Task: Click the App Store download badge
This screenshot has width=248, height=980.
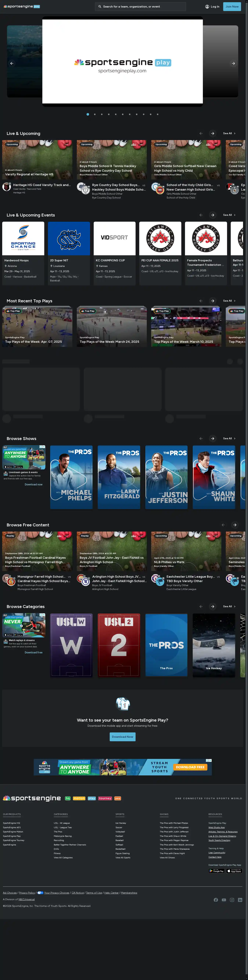Action: [x=234, y=871]
